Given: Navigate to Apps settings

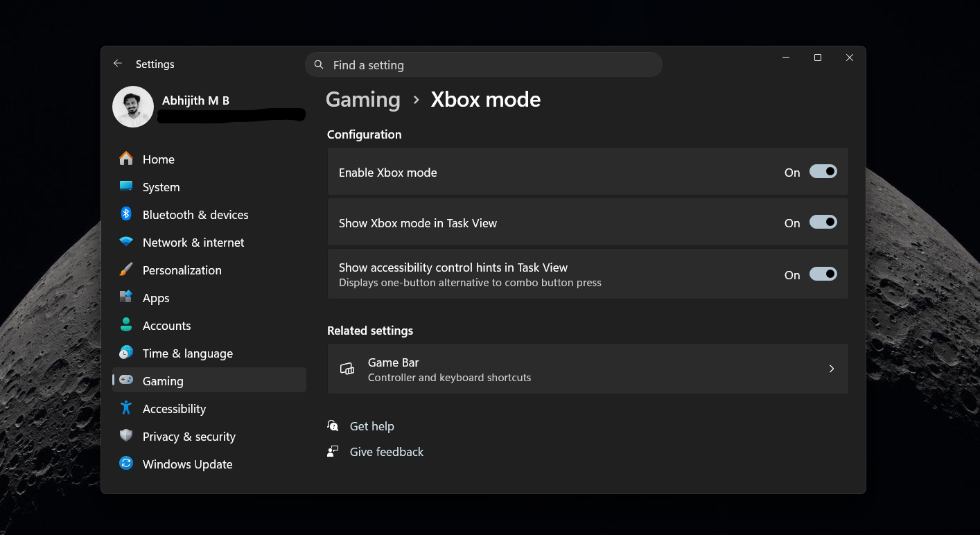Looking at the screenshot, I should tap(209, 297).
